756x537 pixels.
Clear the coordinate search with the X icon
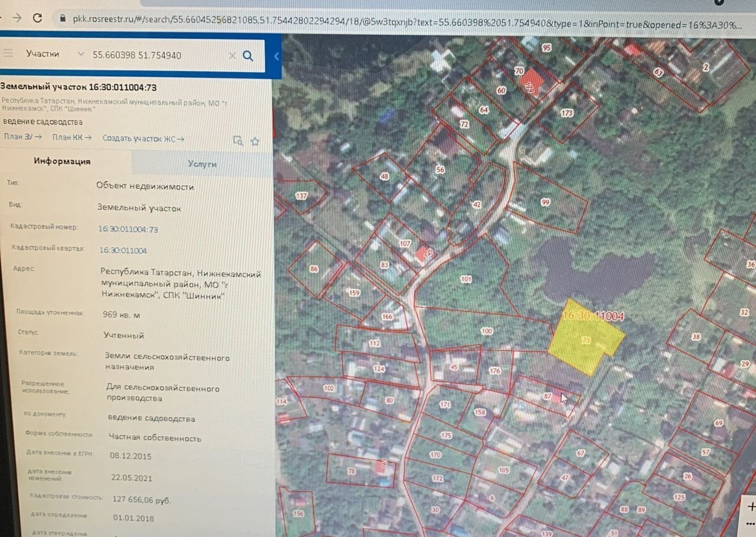click(x=232, y=55)
